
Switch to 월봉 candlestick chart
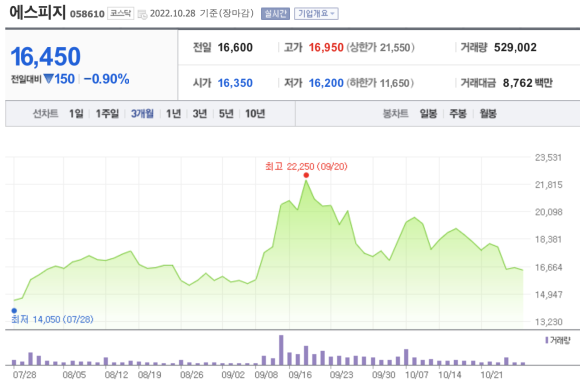(488, 114)
